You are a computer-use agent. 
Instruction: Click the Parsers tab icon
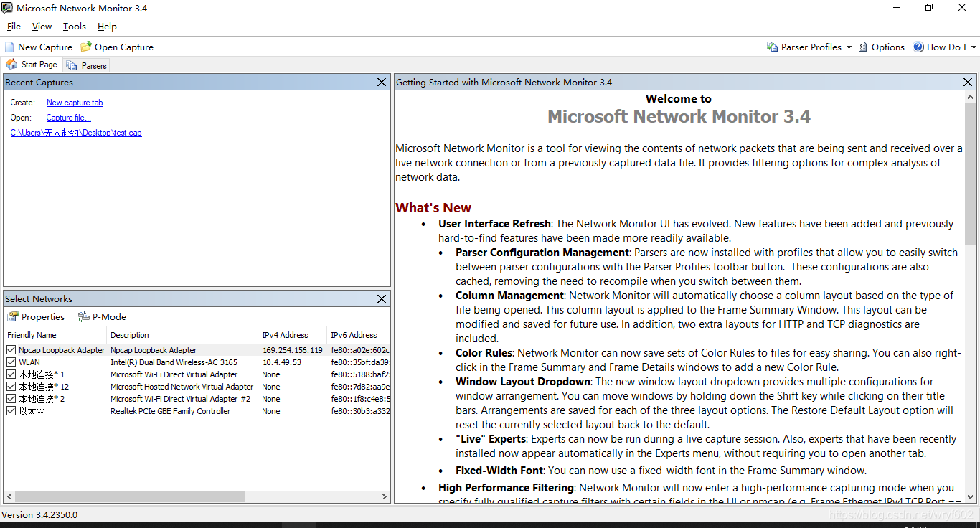(x=72, y=65)
